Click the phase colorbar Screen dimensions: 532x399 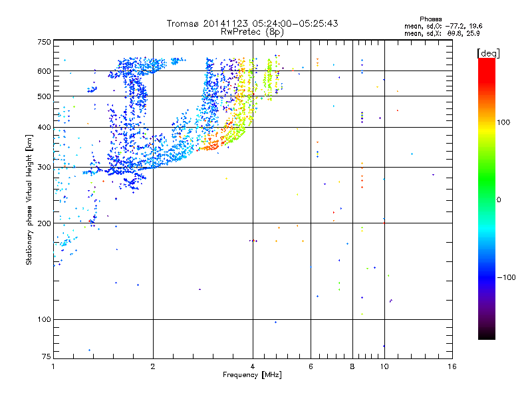[487, 199]
